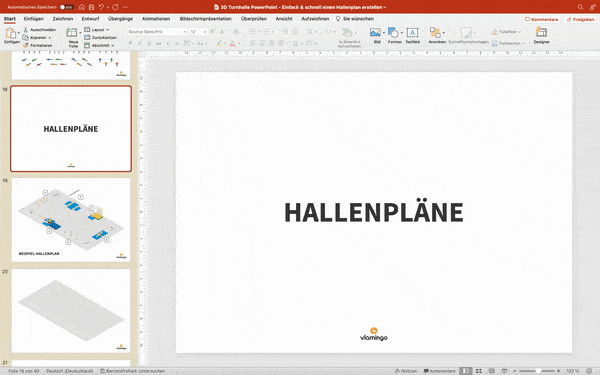Click the Freigeben share button
Screen dimensions: 600x375
(x=580, y=19)
